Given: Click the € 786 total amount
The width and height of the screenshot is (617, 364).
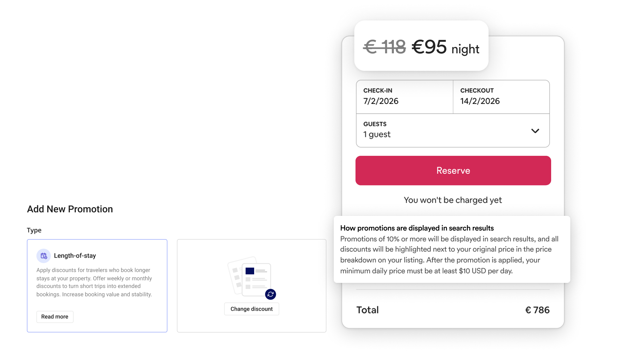Looking at the screenshot, I should tap(537, 310).
